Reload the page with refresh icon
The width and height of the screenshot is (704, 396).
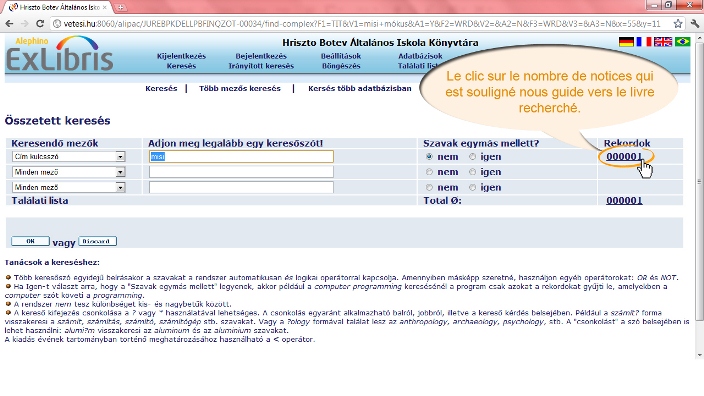pos(40,24)
